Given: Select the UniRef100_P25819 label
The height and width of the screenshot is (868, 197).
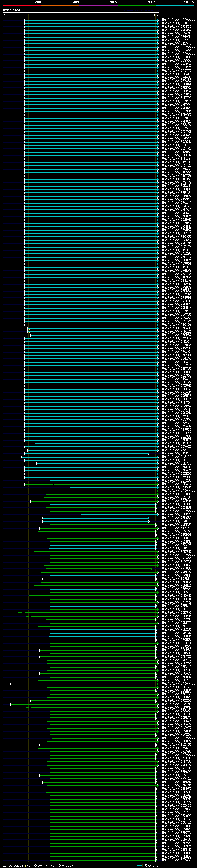Looking at the screenshot, I should [x=177, y=94].
